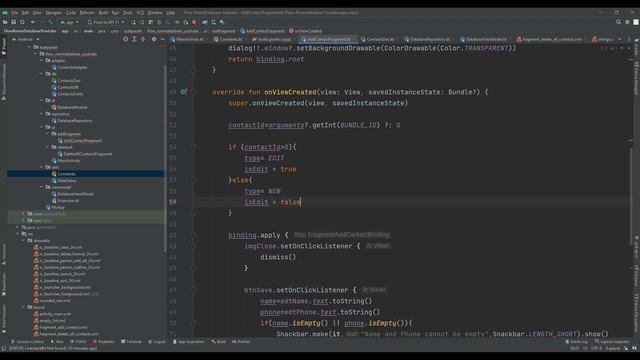Collapse the repository package folder
Screen dimensions: 640x360
tap(42, 114)
